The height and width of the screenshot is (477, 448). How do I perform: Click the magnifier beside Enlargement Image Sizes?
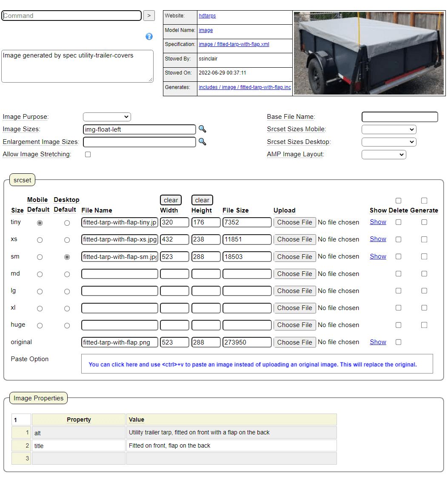(x=203, y=142)
